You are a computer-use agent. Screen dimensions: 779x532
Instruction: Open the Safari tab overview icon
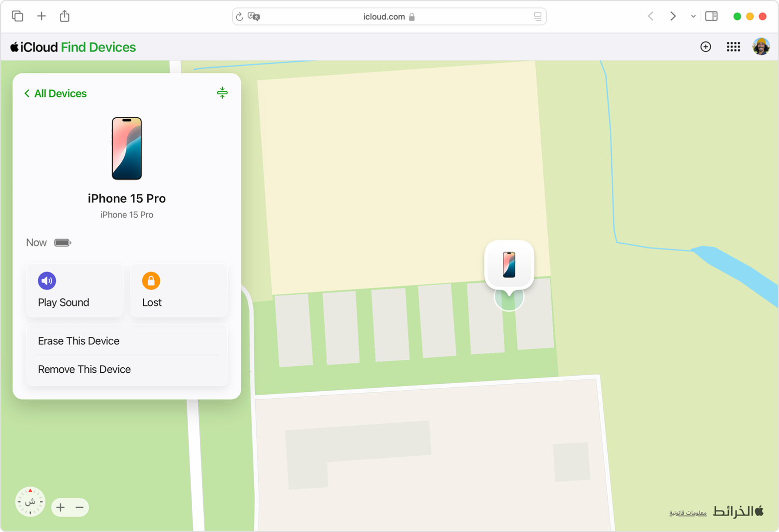(x=17, y=16)
